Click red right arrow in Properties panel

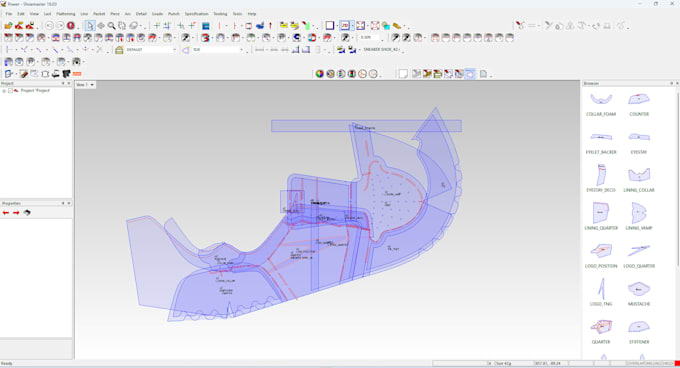click(x=16, y=213)
